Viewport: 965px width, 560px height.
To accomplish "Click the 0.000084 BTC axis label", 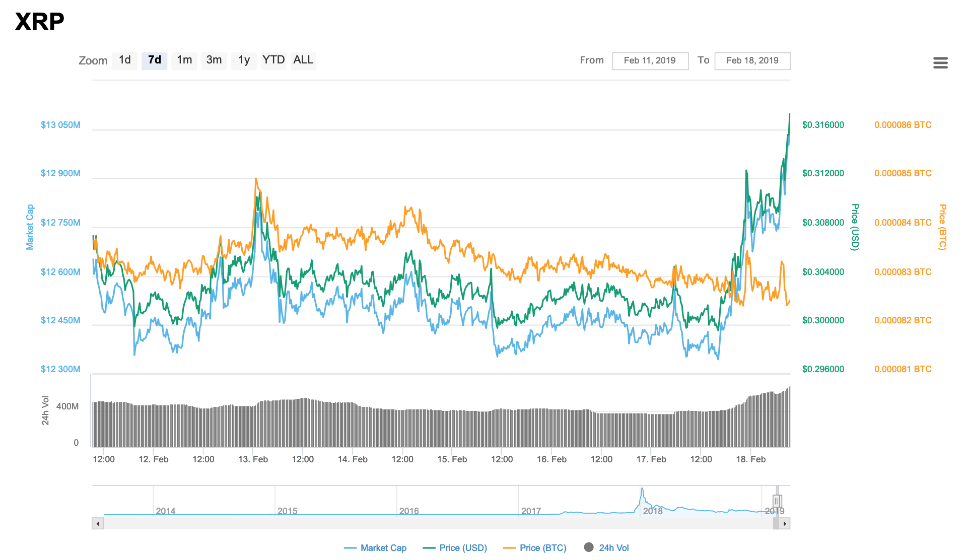I will click(x=903, y=223).
